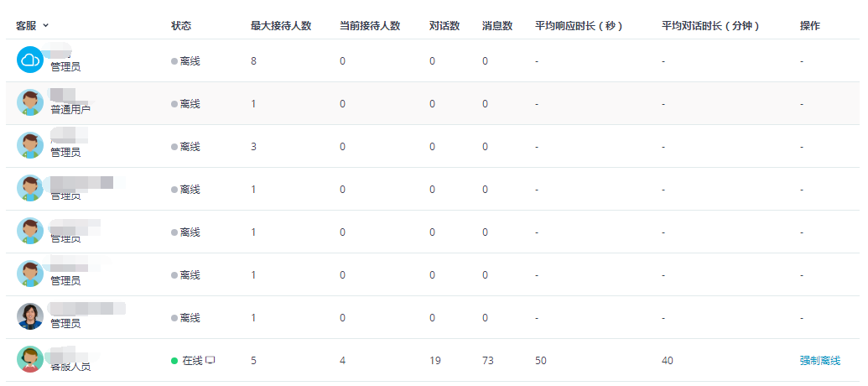The image size is (868, 386).
Task: Click the headset avatar of 客服人员
Action: [30, 359]
